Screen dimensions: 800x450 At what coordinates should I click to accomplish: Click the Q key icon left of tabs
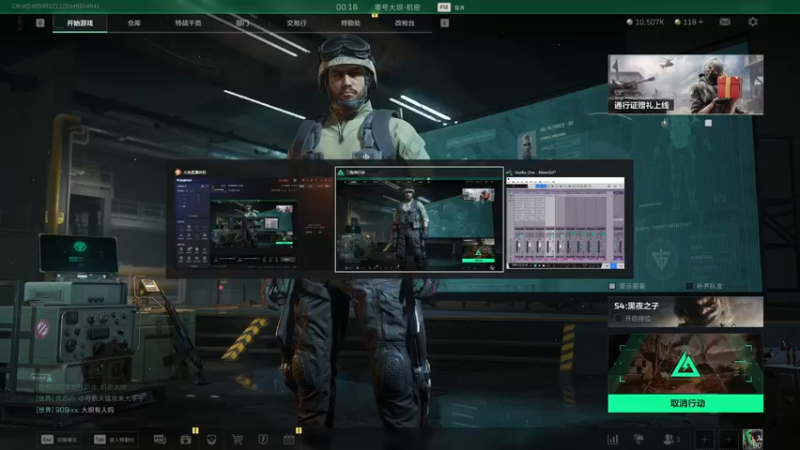[40, 23]
